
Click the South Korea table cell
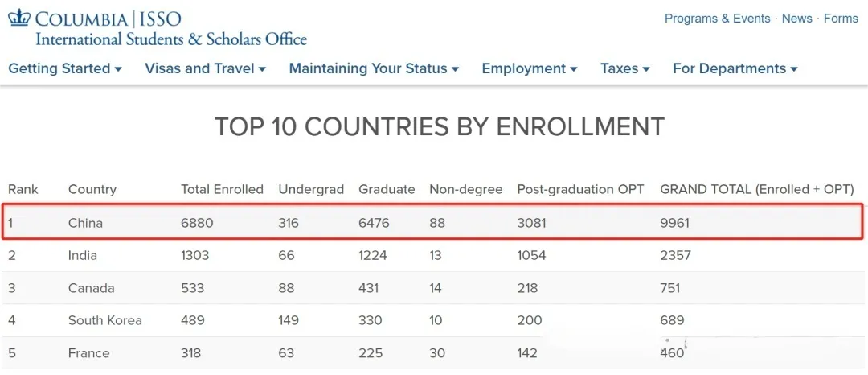(105, 320)
